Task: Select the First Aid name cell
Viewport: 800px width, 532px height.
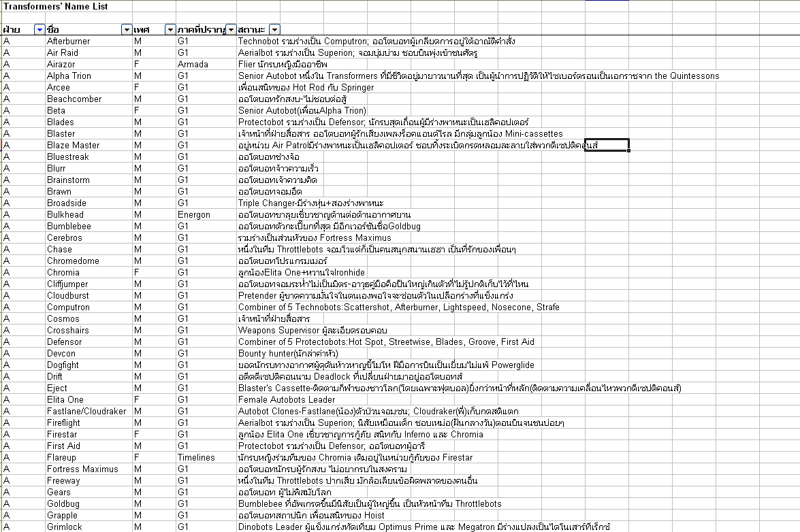Action: pyautogui.click(x=89, y=446)
